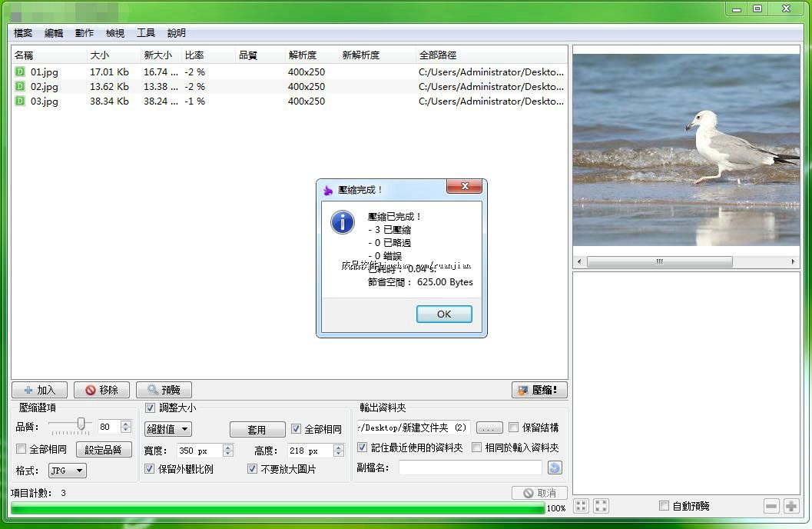Click the 品質 quality slider handle

81,424
